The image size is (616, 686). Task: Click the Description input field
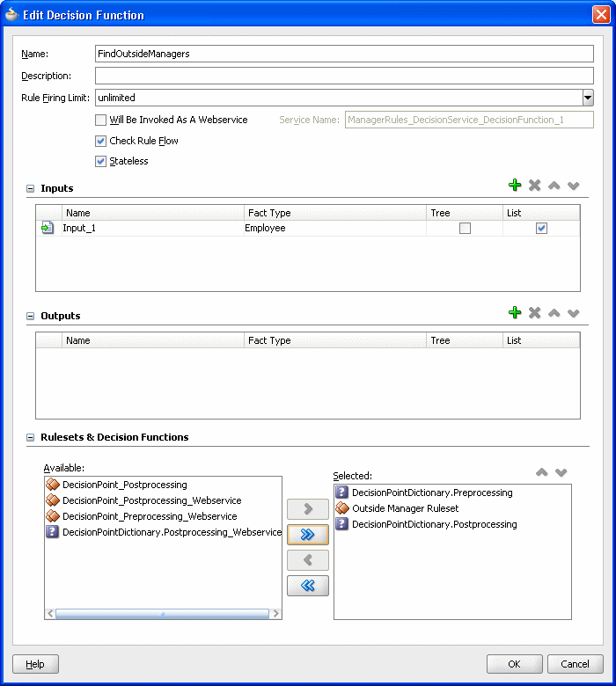(344, 76)
